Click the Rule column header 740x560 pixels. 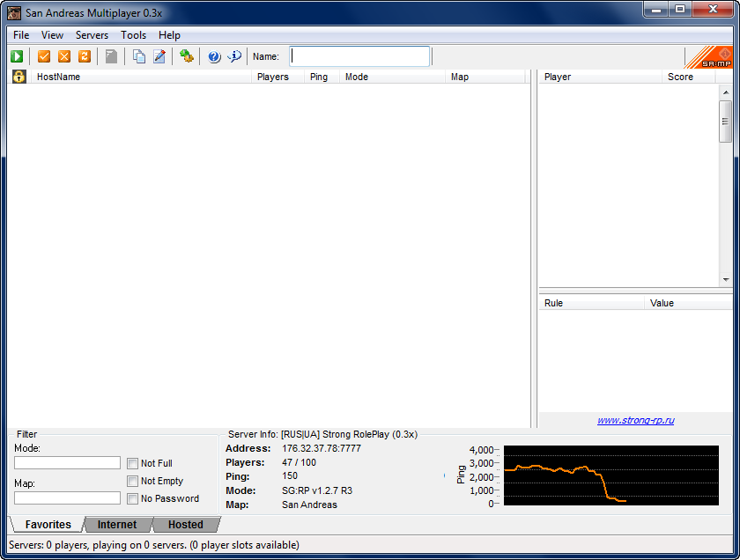[591, 303]
